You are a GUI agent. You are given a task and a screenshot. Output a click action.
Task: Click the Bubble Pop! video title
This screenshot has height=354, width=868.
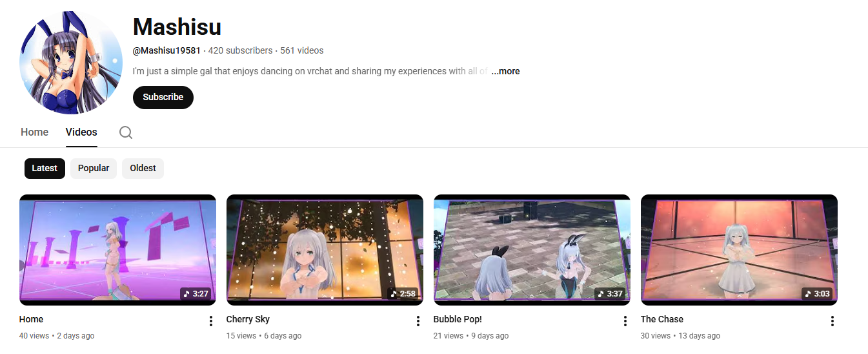point(458,319)
